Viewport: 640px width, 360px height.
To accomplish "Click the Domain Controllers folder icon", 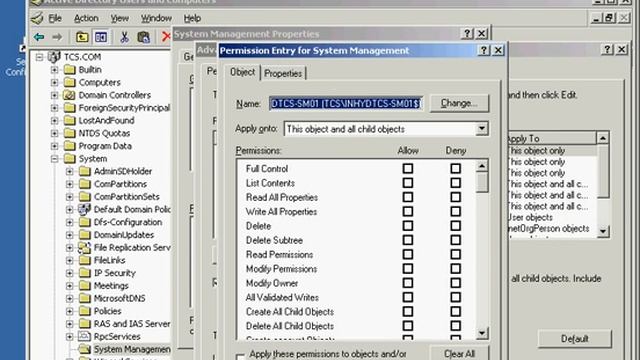I will 69,95.
